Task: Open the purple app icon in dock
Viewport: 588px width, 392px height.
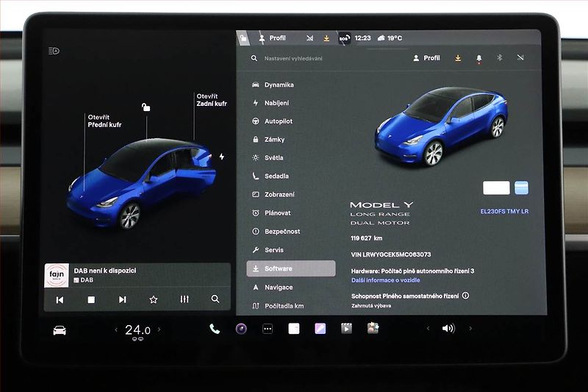Action: pos(320,329)
